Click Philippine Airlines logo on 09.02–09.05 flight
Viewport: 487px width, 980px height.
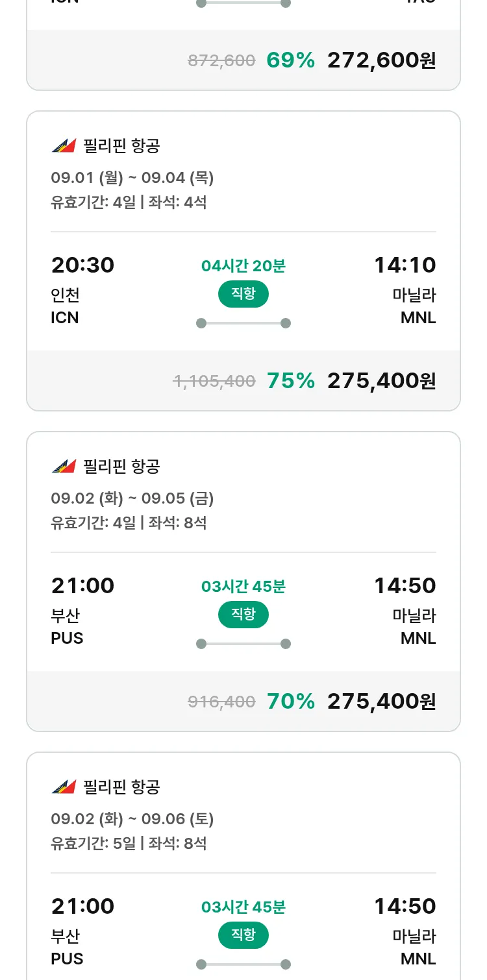(64, 467)
